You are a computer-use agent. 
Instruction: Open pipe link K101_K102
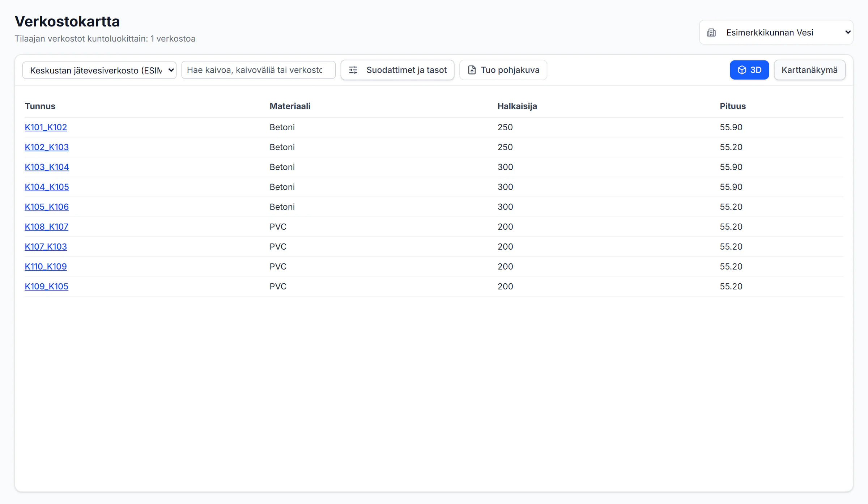[x=46, y=127]
